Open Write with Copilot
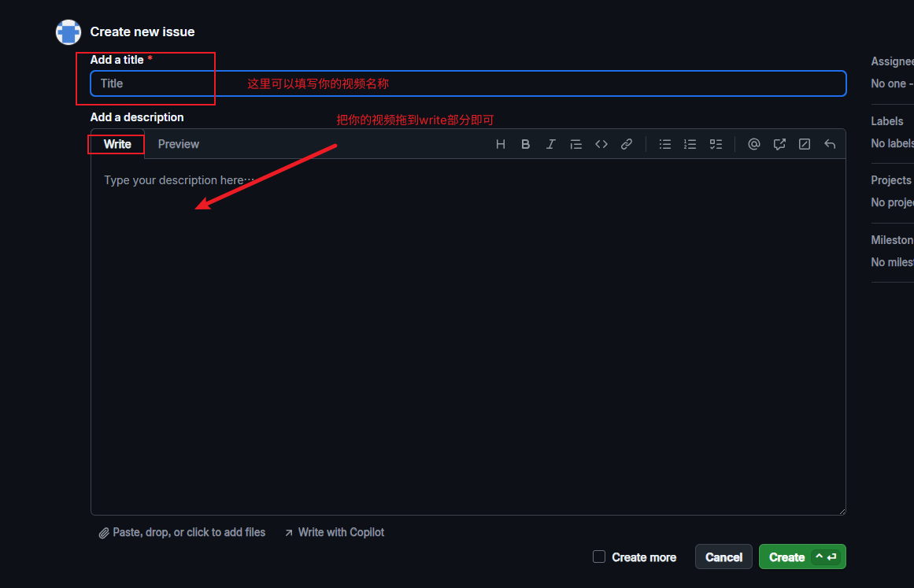Viewport: 914px width, 588px height. pos(335,532)
